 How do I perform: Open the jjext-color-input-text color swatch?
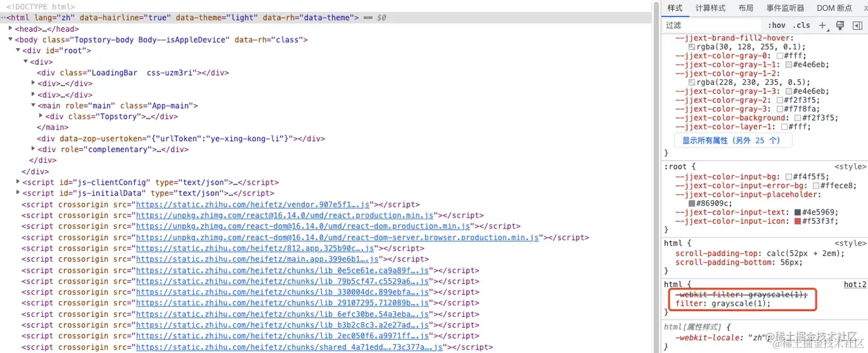798,212
